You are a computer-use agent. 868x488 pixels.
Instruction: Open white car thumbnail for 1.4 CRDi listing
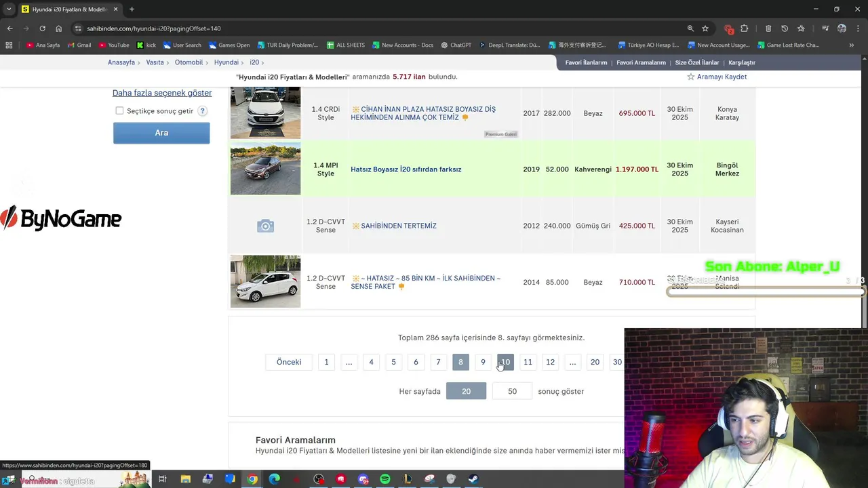tap(265, 113)
